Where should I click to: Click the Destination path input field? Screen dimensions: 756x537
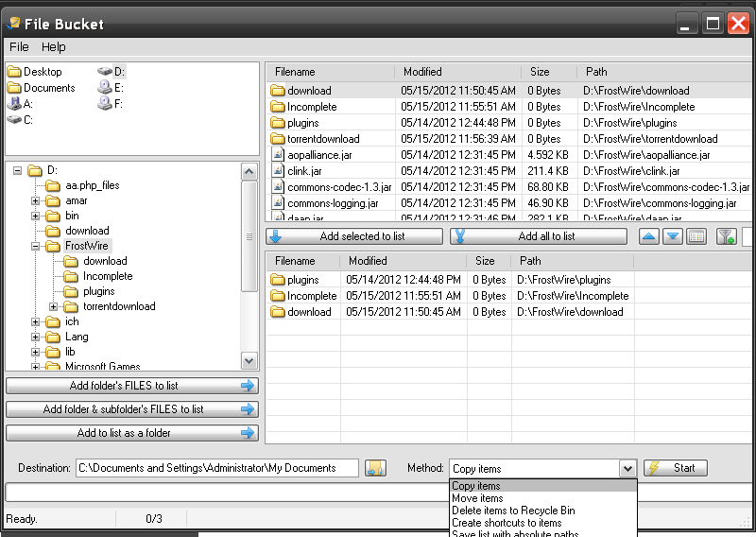pos(216,468)
